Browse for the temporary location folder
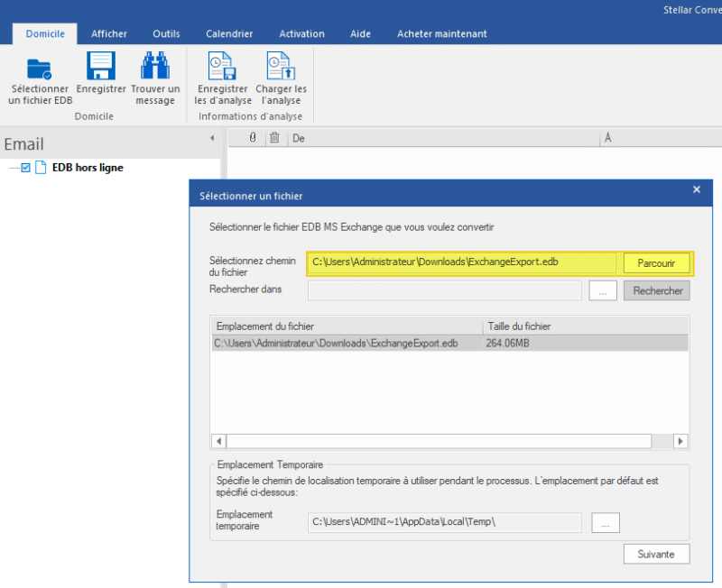722x588 pixels. [606, 522]
